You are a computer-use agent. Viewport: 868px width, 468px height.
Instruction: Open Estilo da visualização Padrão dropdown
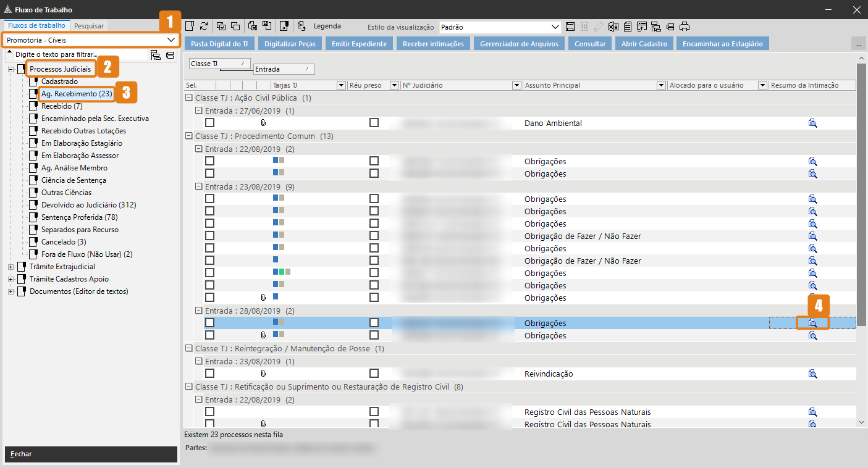(555, 27)
